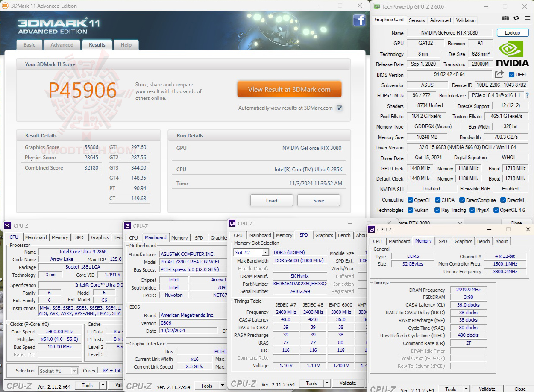Open the Slot #2 dropdown in SPD window
This screenshot has width=534, height=392.
pos(265,252)
